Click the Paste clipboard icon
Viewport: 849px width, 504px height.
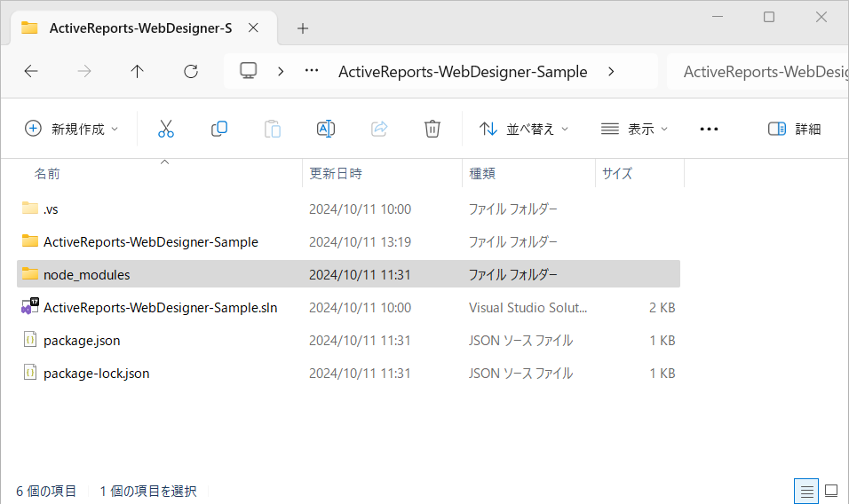273,129
